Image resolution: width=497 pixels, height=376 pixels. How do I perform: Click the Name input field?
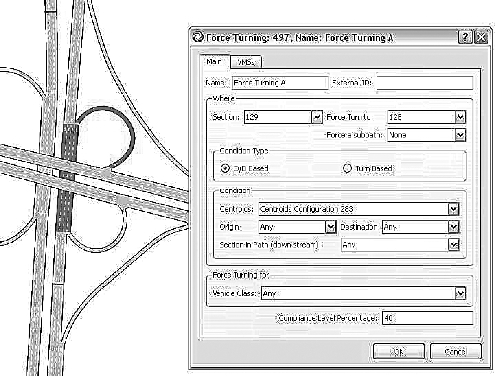point(280,83)
